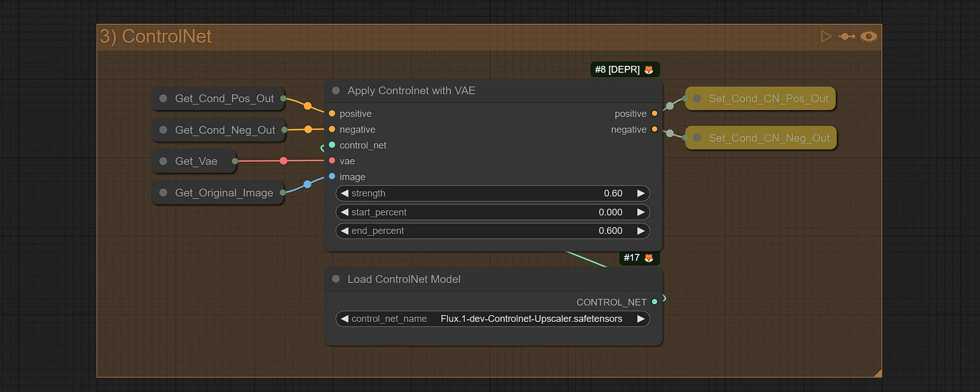The height and width of the screenshot is (392, 980).
Task: Click the positive output socket
Action: pos(655,113)
